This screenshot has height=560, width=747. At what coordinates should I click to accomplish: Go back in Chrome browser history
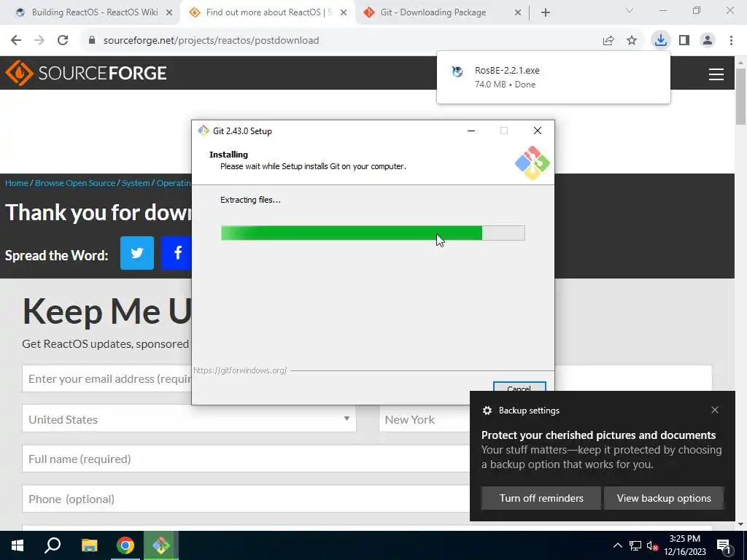click(16, 41)
